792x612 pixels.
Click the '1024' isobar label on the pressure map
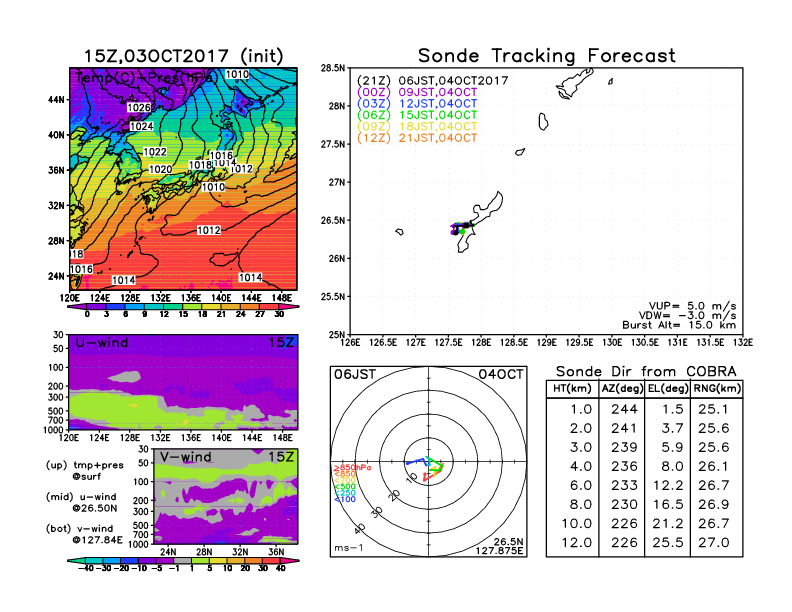click(141, 126)
